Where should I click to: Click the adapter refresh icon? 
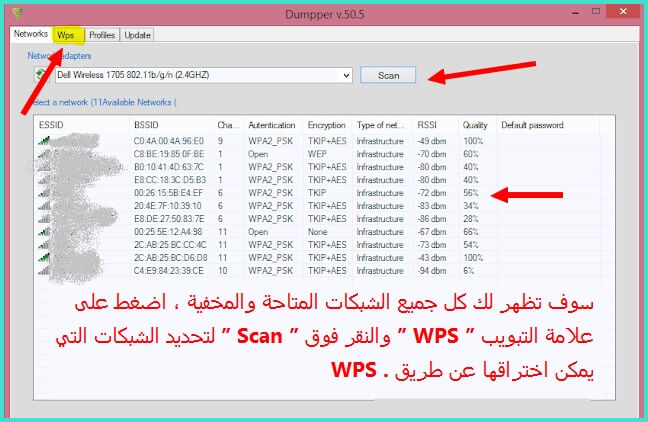(41, 75)
